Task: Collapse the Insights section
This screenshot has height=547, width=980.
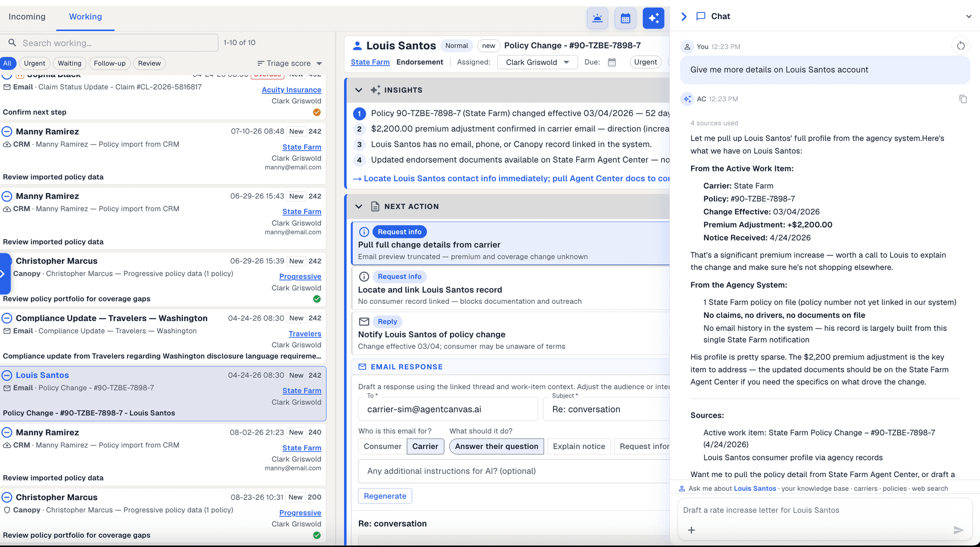Action: pyautogui.click(x=358, y=90)
